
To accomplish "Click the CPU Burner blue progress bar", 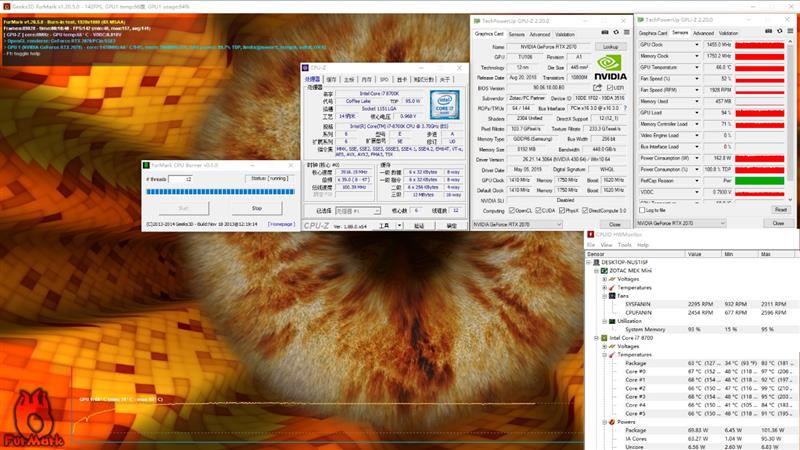I will (x=218, y=191).
